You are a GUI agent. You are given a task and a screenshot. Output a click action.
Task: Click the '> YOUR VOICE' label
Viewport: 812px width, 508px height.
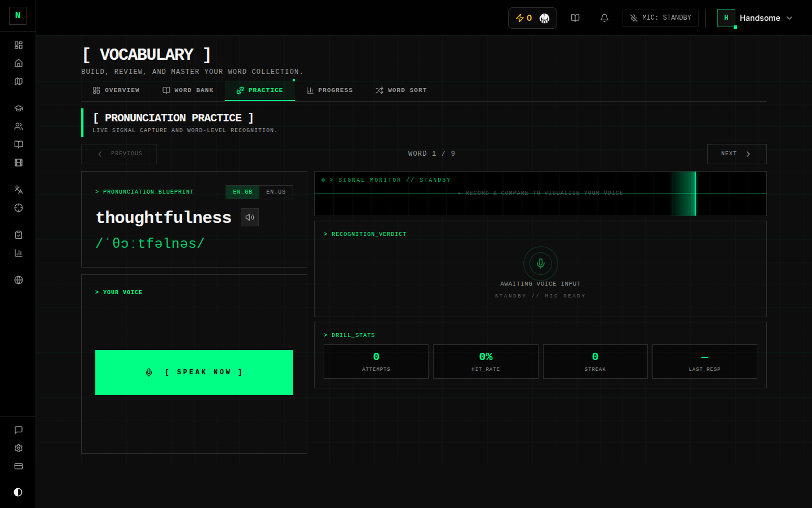118,292
